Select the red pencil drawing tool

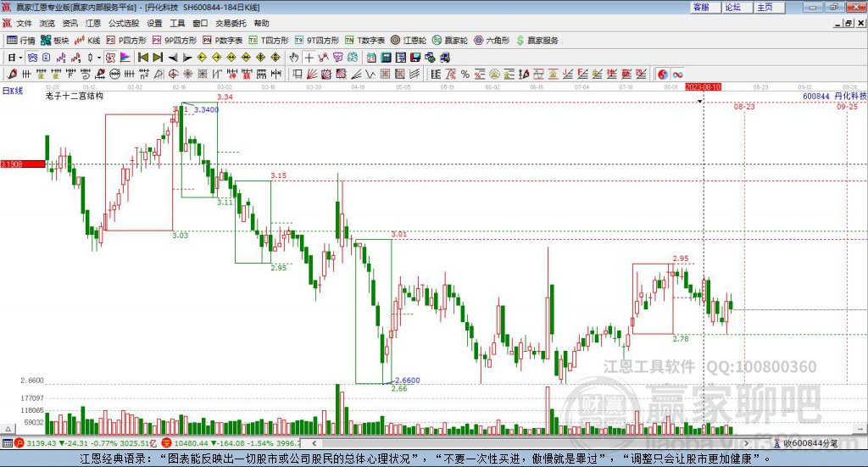point(12,74)
